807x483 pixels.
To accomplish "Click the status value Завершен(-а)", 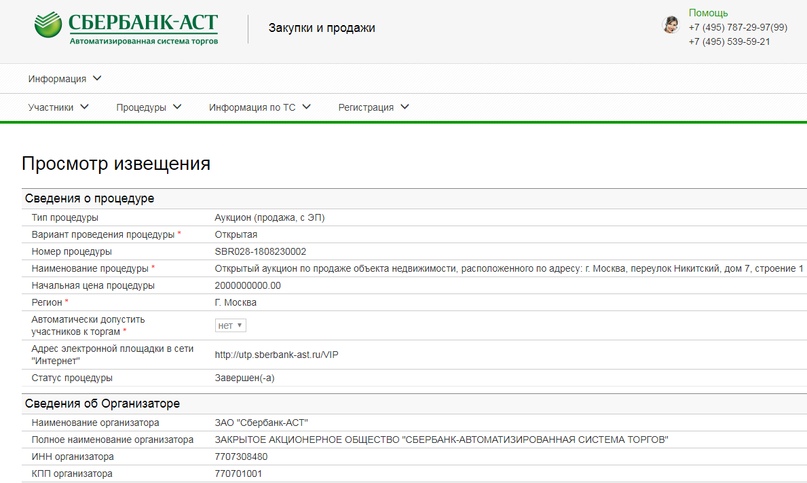I will [244, 378].
